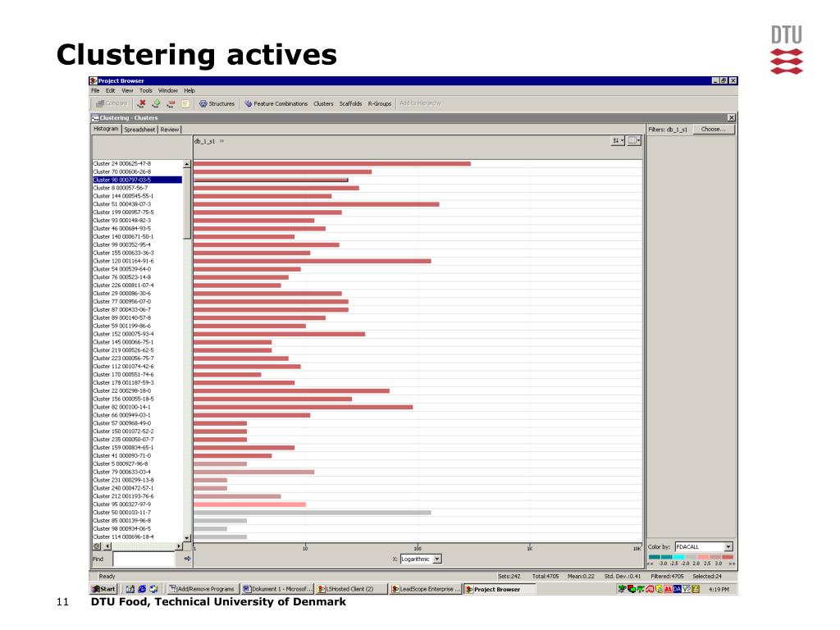Open the Edit menu
The width and height of the screenshot is (840, 630).
(111, 90)
